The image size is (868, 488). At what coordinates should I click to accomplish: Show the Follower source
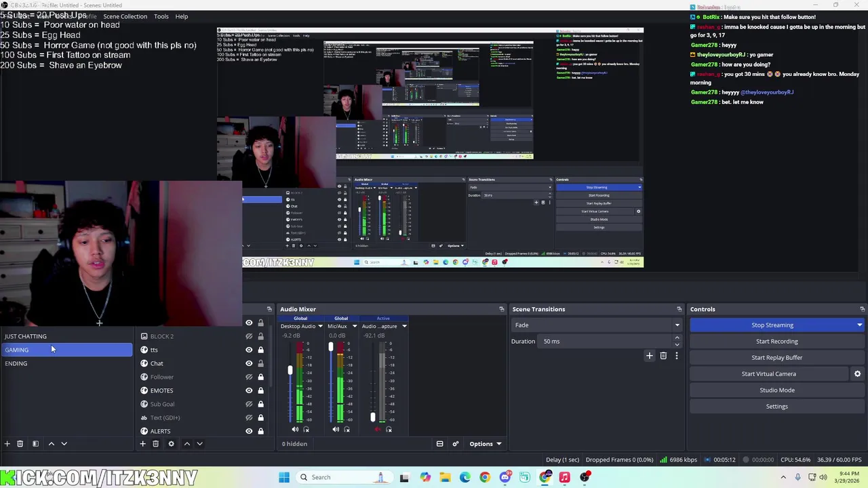coord(249,377)
